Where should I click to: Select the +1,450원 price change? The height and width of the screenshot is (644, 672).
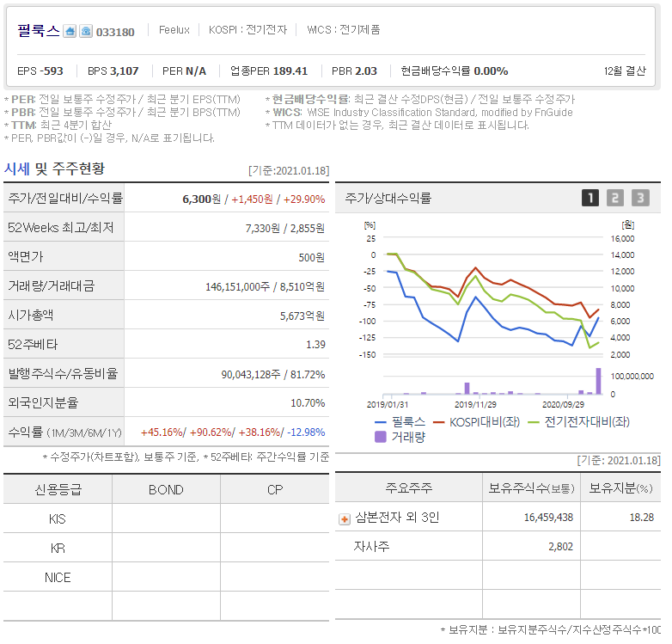(252, 199)
